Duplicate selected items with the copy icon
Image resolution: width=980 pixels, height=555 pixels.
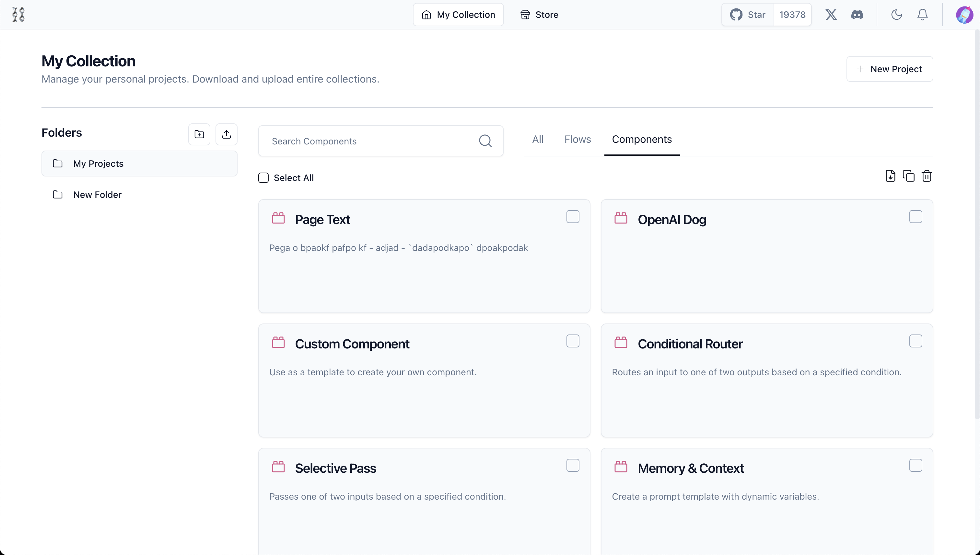coord(908,176)
